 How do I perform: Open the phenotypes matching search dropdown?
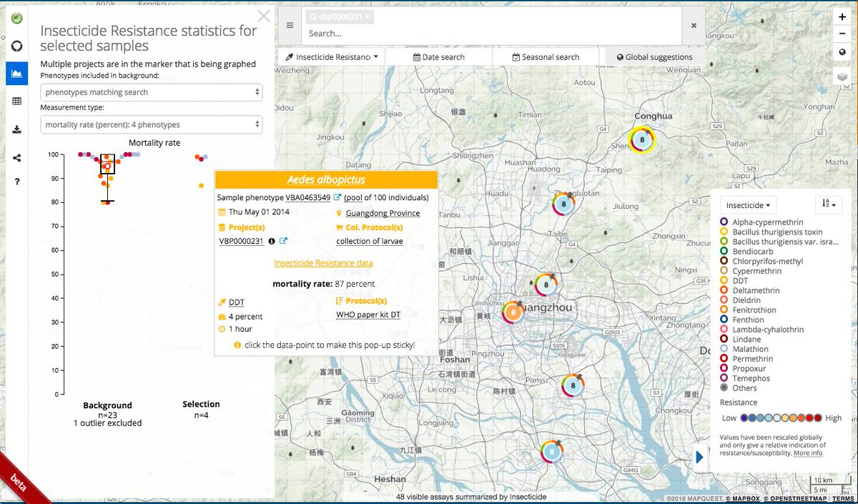[x=151, y=92]
